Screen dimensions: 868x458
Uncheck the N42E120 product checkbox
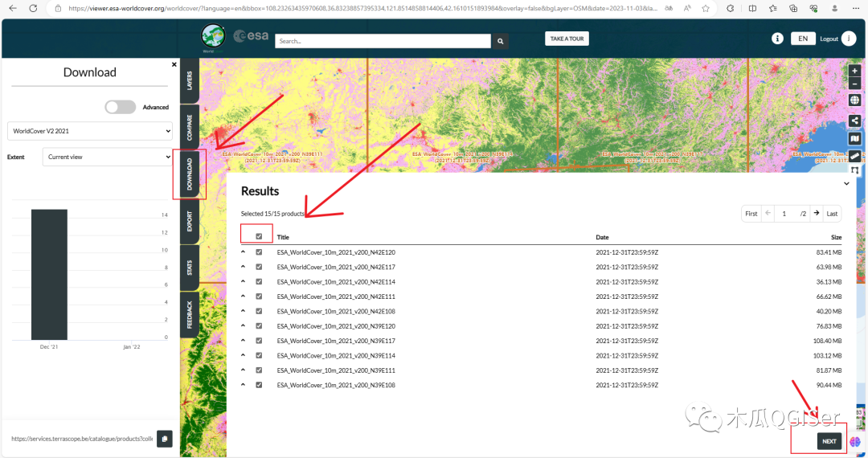point(259,251)
